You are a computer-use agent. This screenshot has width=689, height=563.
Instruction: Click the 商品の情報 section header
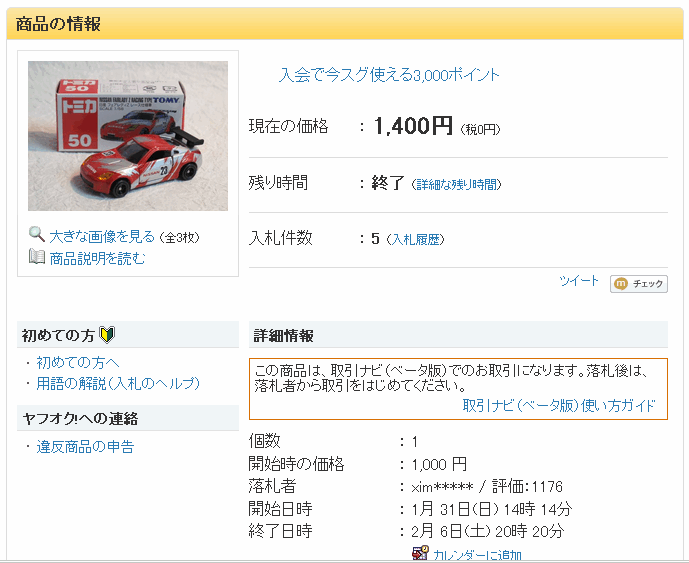[x=59, y=24]
